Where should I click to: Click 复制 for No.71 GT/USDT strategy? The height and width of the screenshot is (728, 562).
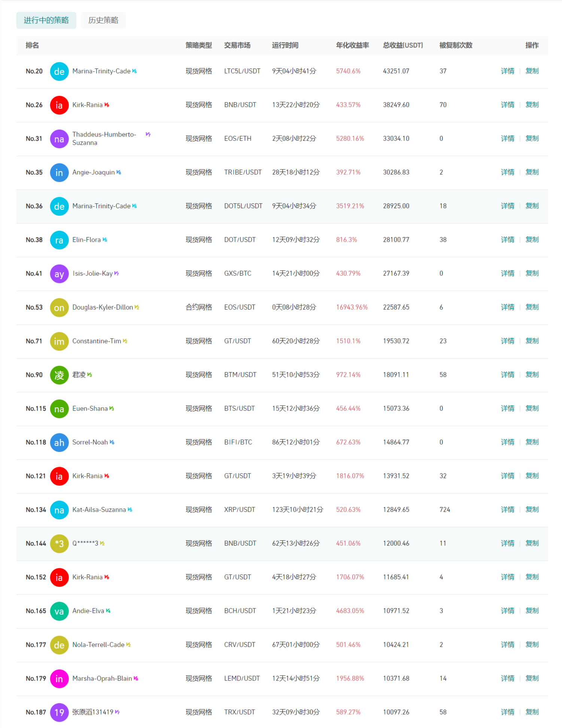(532, 341)
